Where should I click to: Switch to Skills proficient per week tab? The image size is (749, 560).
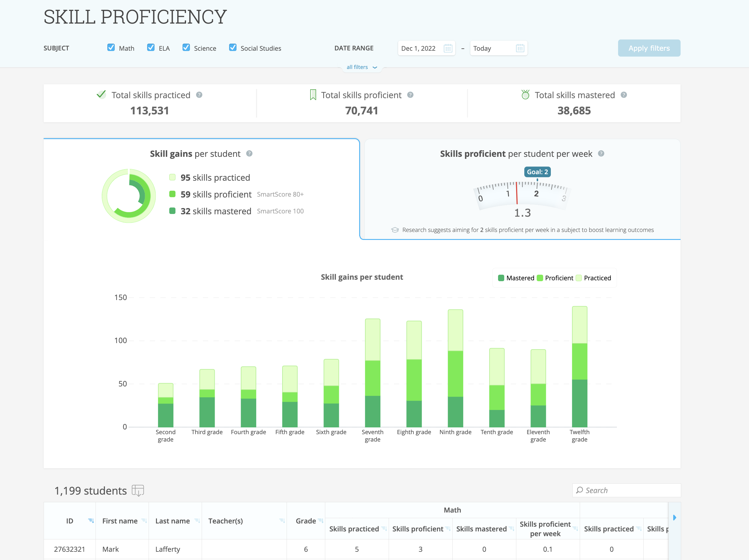point(516,154)
